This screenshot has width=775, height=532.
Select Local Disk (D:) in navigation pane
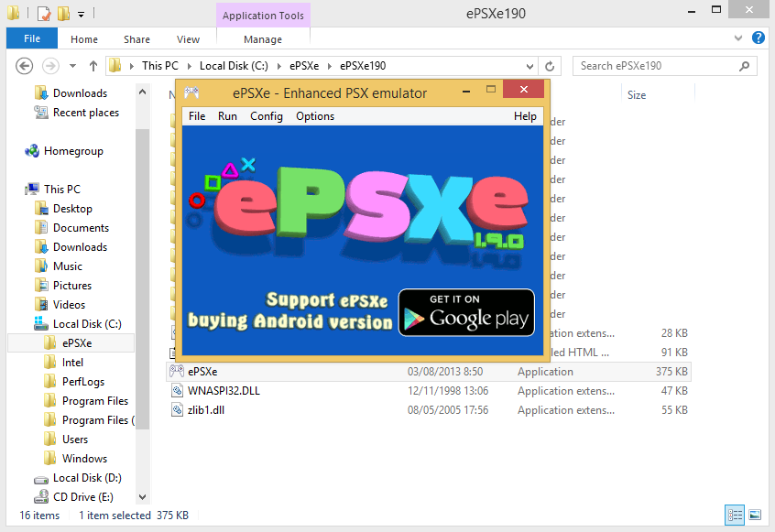coord(87,478)
